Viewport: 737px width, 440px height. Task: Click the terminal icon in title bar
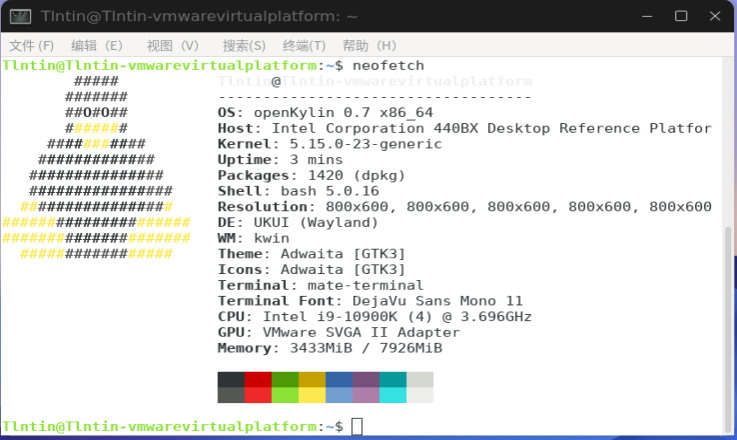(20, 16)
